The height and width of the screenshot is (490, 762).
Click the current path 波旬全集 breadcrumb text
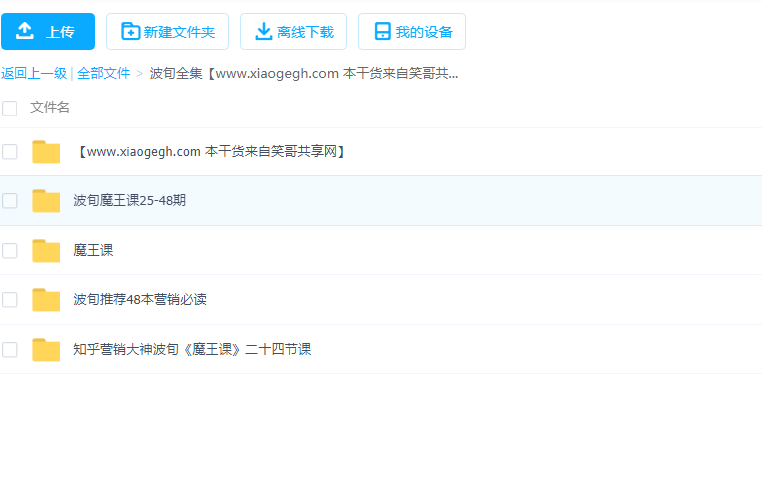[304, 73]
